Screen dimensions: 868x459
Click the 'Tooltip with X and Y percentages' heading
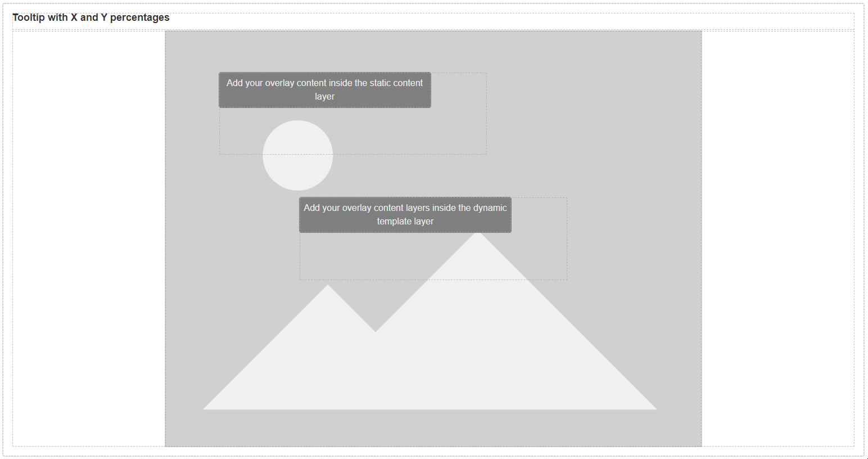[91, 17]
